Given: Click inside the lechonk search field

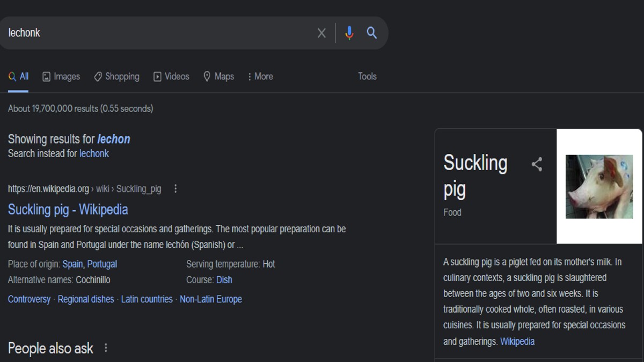Looking at the screenshot, I should (156, 33).
